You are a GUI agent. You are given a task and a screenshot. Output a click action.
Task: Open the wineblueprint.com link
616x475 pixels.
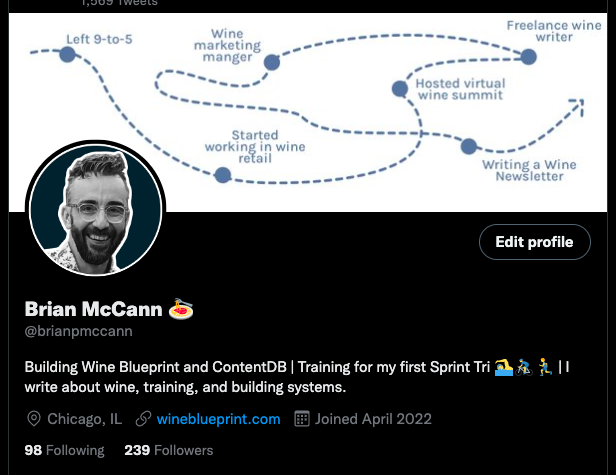tap(218, 419)
